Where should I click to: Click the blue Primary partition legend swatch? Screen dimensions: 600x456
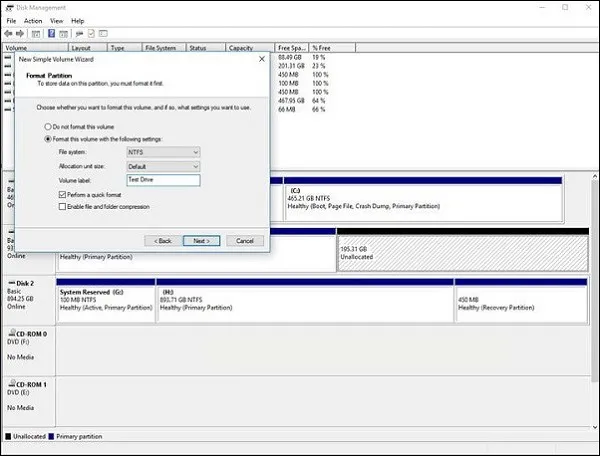(51, 436)
